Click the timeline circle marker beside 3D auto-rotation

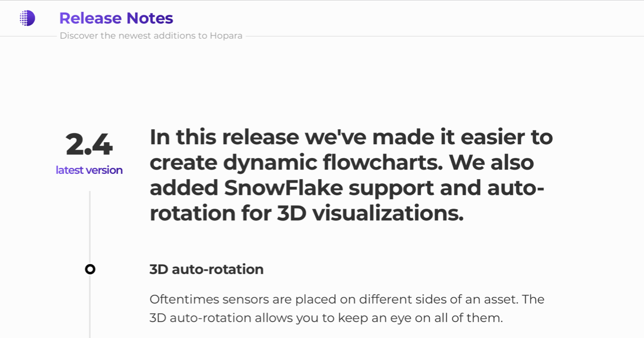[x=90, y=269]
